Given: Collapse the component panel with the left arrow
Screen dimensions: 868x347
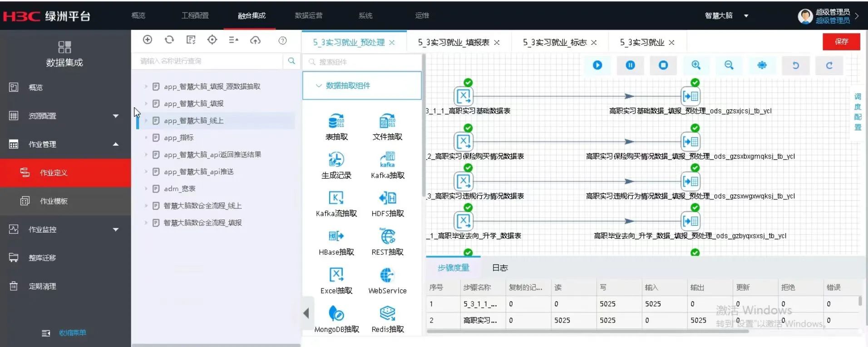Looking at the screenshot, I should click(306, 313).
